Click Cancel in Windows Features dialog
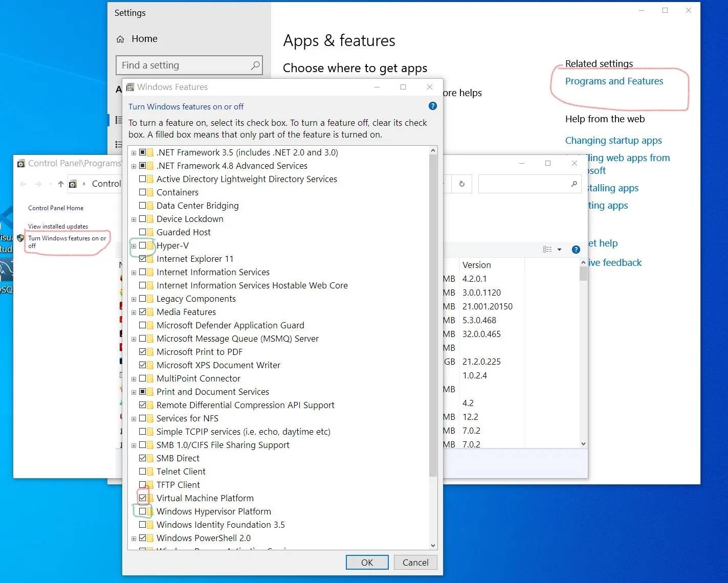The image size is (728, 583). click(x=415, y=563)
